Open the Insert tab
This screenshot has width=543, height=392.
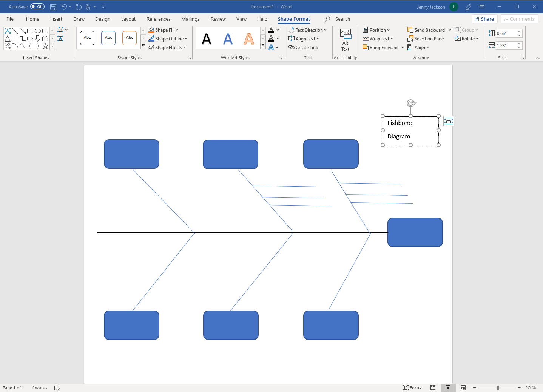pyautogui.click(x=56, y=19)
